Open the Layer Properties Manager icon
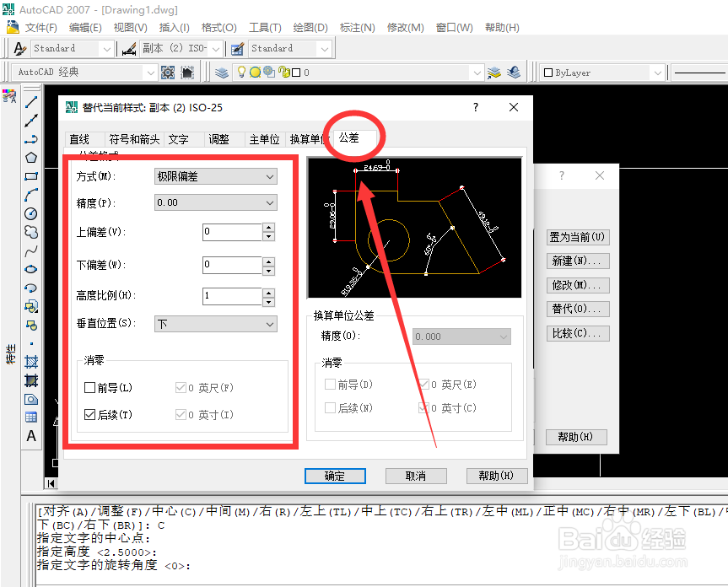728x587 pixels. pos(222,73)
